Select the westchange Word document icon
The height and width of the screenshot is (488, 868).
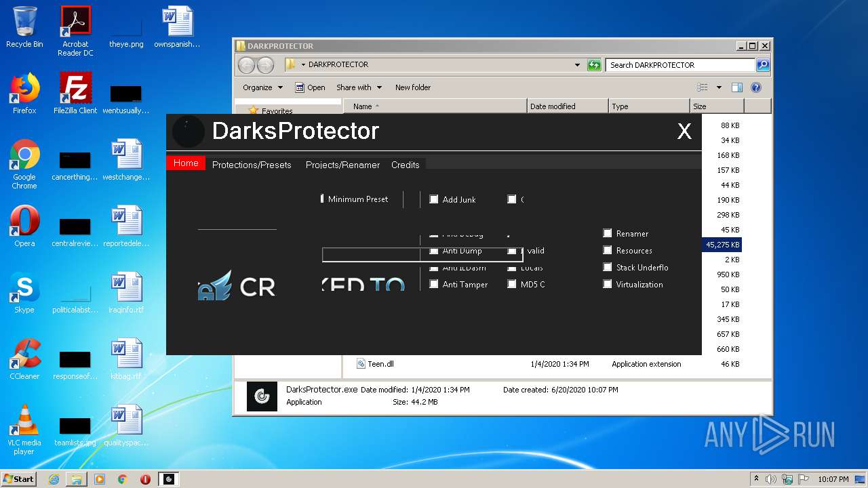[126, 160]
